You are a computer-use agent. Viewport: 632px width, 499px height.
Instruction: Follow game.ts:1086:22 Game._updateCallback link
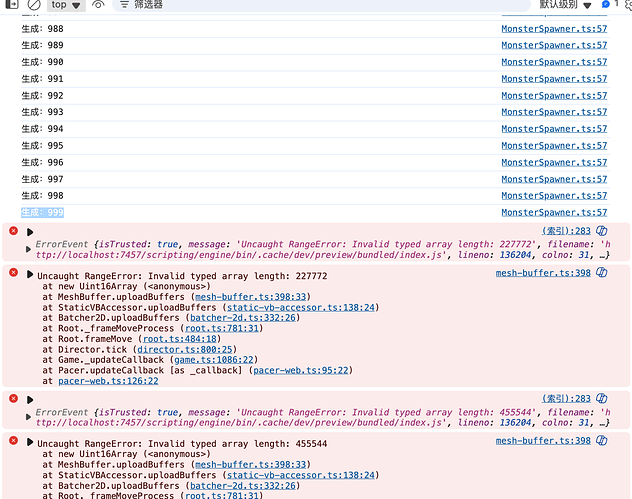click(x=214, y=360)
